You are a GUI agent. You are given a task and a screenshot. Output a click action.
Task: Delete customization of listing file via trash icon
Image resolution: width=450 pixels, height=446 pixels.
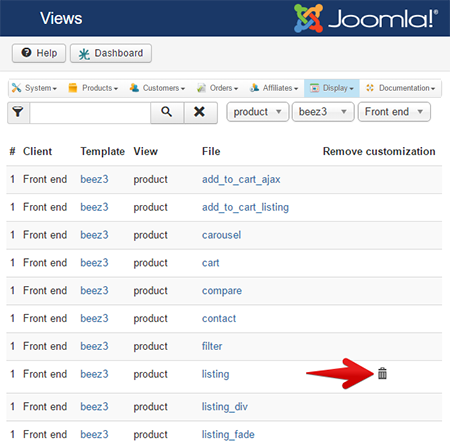382,373
